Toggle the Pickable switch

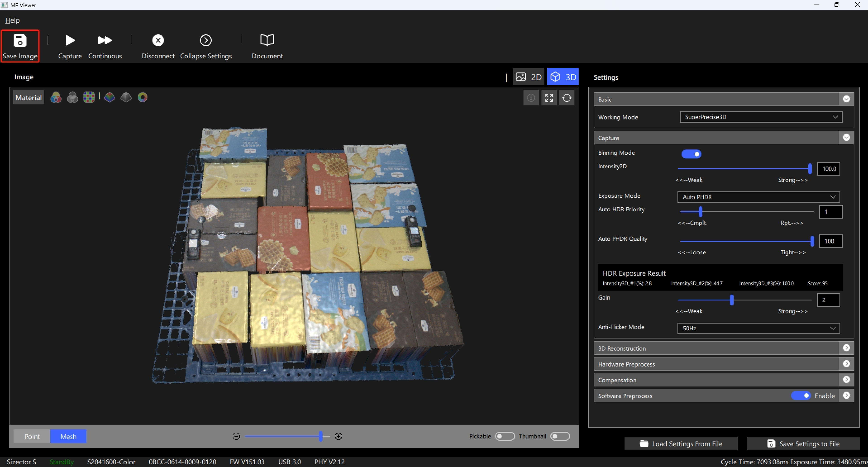[505, 436]
